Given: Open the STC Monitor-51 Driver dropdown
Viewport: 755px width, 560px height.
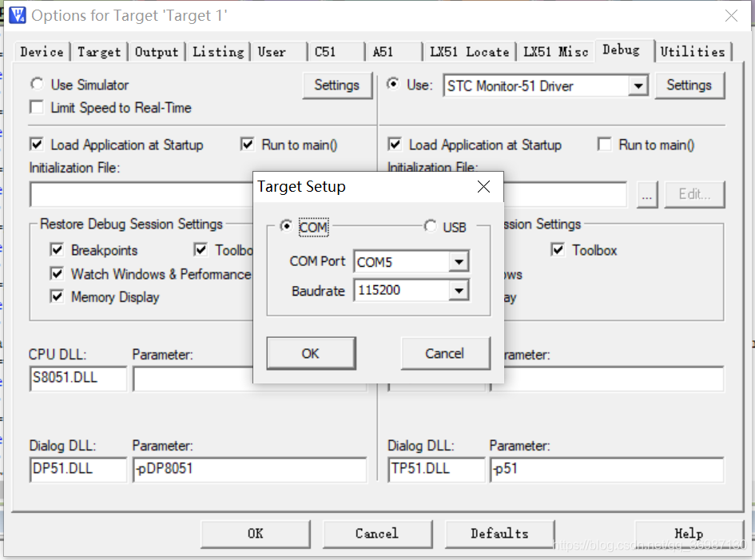Looking at the screenshot, I should coord(638,86).
